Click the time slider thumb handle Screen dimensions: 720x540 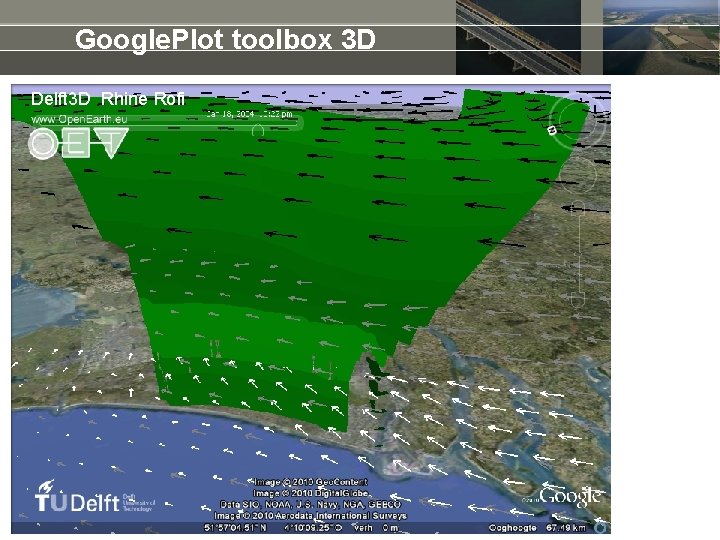click(258, 130)
